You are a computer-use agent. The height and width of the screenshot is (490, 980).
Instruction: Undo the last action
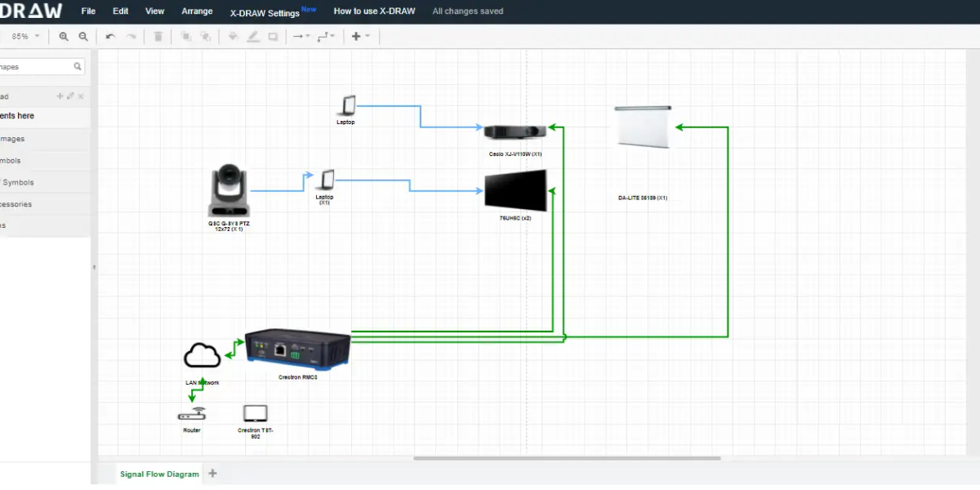pyautogui.click(x=110, y=37)
